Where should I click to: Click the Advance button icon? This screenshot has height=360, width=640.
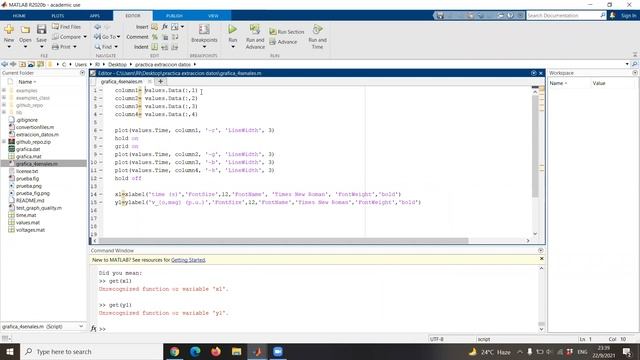[273, 42]
